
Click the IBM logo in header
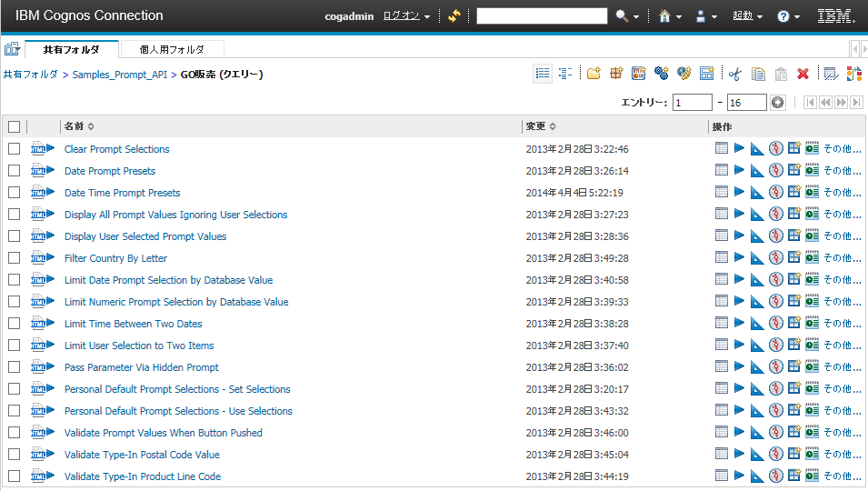point(836,16)
